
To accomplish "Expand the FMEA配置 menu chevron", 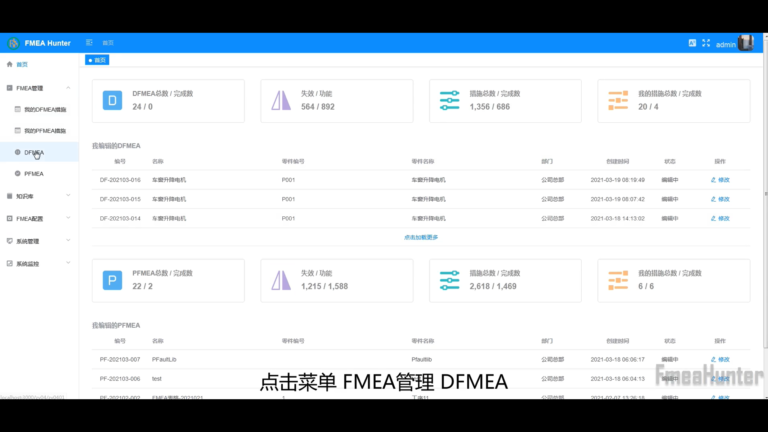I will [68, 218].
